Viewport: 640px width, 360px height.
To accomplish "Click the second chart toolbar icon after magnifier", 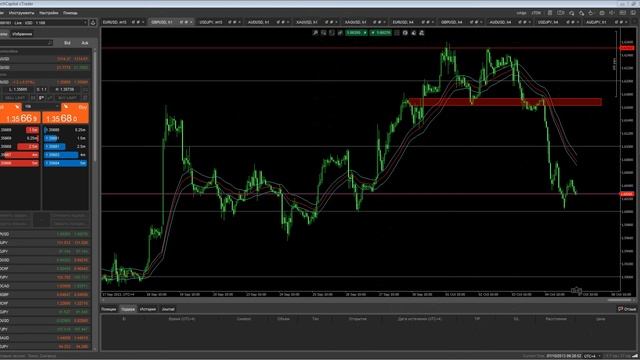I will tap(324, 33).
